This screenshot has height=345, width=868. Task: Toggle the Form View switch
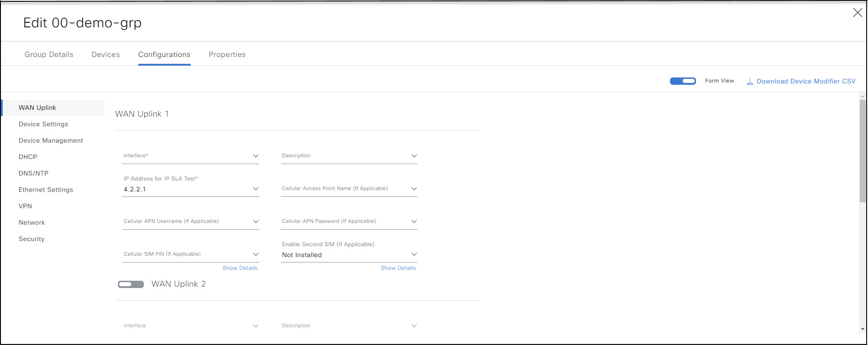pos(683,81)
